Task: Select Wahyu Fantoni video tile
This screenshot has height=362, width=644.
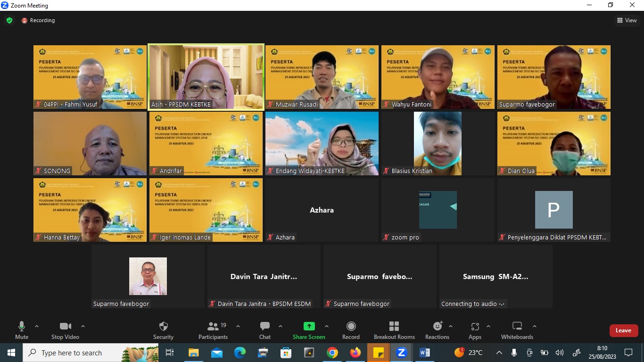Action: click(x=438, y=77)
